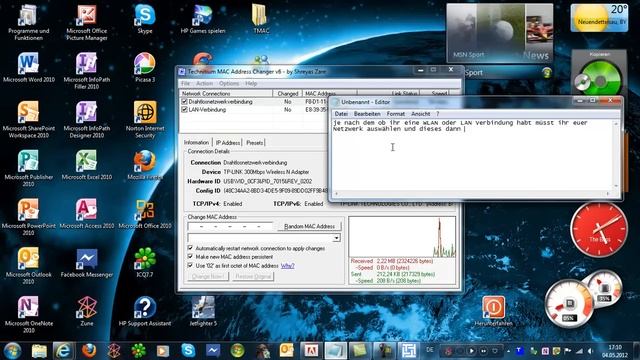Click the Editor vertical scrollbar
The width and height of the screenshot is (640, 360).
point(616,155)
